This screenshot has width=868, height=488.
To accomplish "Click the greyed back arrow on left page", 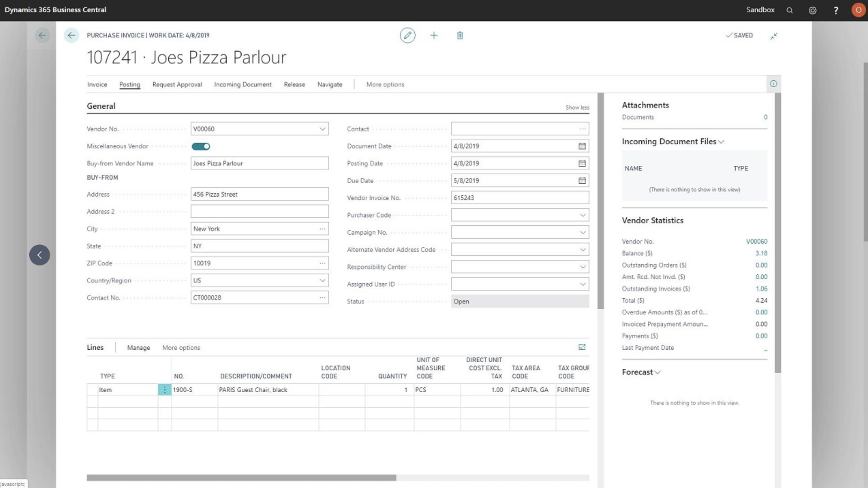I will tap(42, 35).
